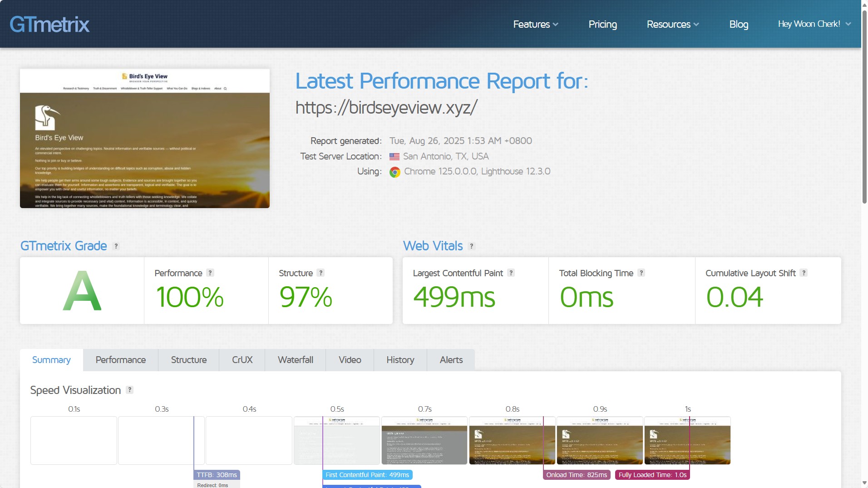Select the 0.9s filmstrip frame

coord(600,440)
